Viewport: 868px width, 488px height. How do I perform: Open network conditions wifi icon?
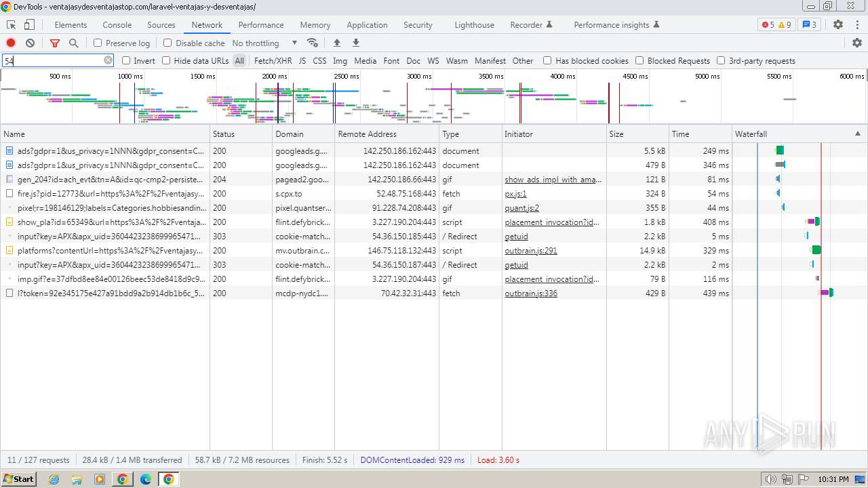[313, 43]
